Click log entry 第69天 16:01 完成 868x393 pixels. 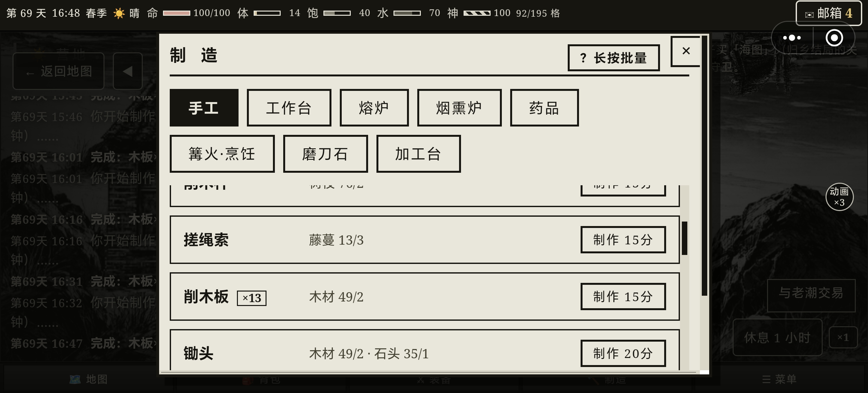[x=84, y=157]
